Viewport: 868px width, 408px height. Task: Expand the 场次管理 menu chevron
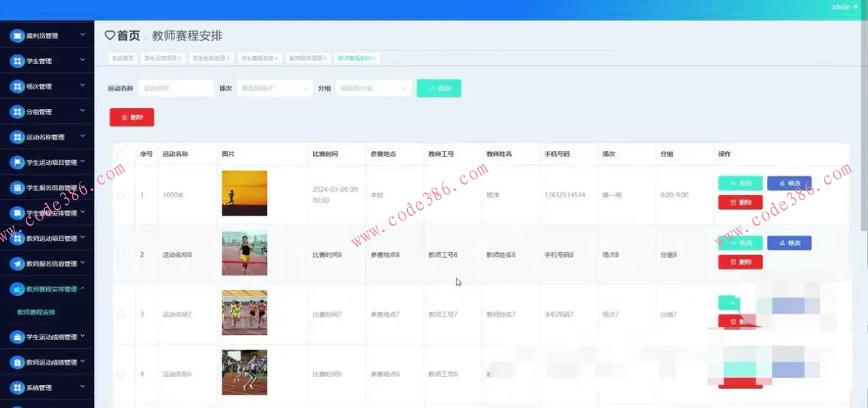(x=82, y=85)
